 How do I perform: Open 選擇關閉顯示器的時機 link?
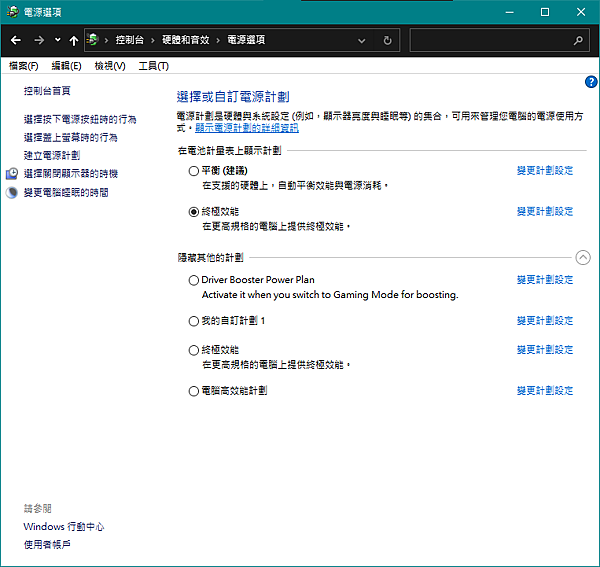pyautogui.click(x=71, y=174)
